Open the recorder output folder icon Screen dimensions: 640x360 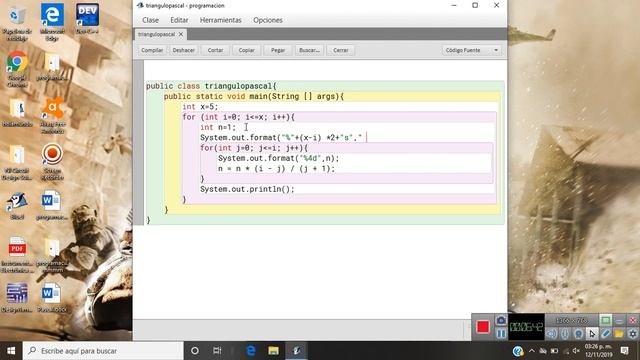click(x=619, y=334)
